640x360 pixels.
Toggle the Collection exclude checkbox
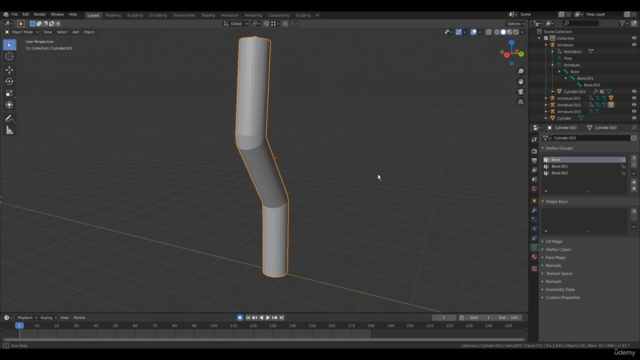tap(546, 38)
